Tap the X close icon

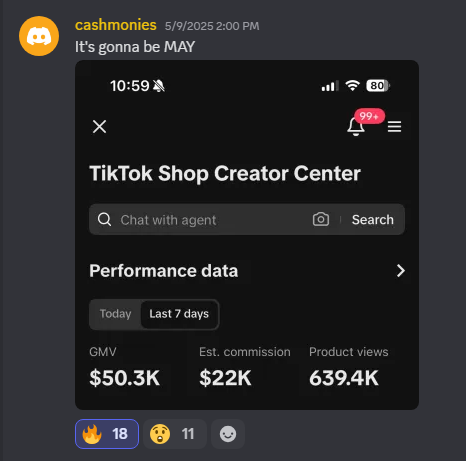[99, 127]
